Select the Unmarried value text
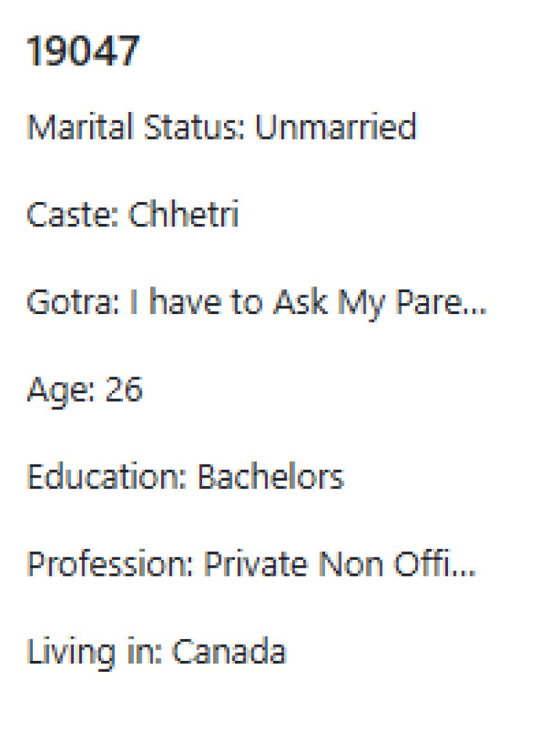 335,127
